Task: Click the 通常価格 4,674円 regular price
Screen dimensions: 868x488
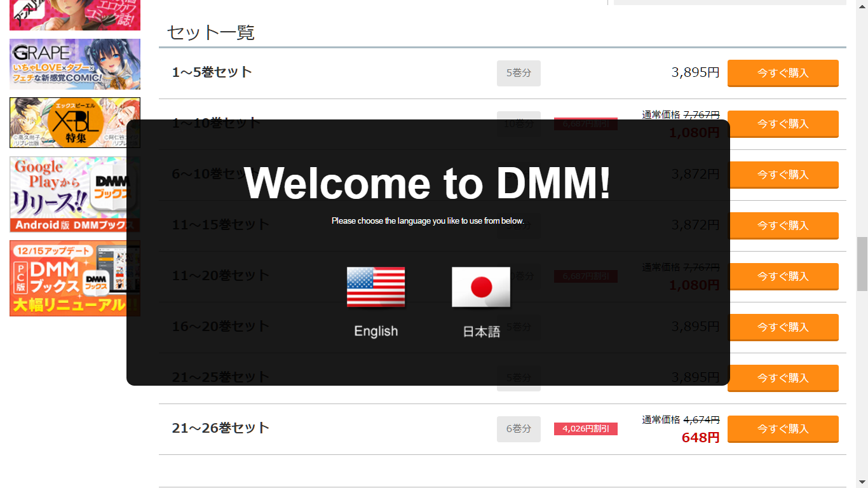Action: tap(681, 419)
